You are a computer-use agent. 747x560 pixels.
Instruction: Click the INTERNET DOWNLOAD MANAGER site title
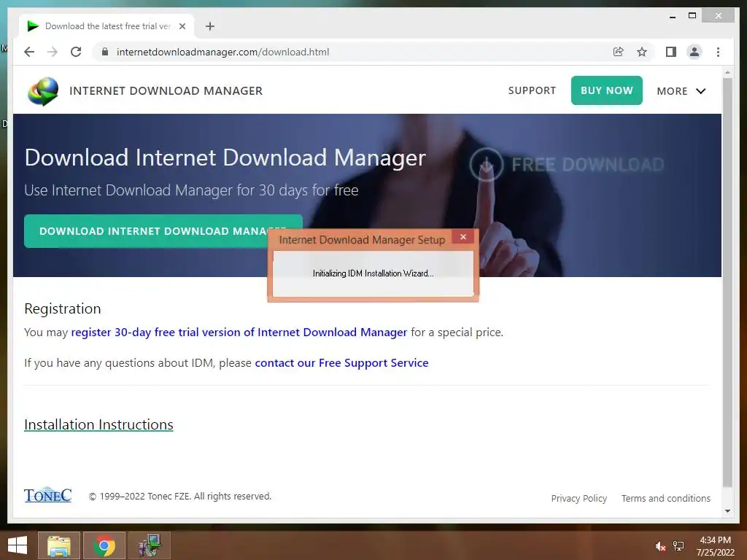[166, 91]
